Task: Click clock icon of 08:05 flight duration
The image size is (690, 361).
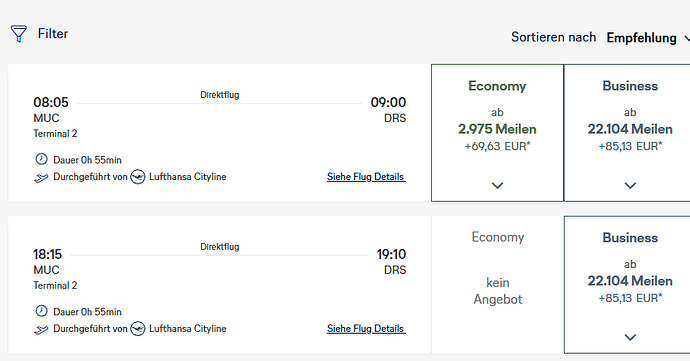Action: coord(41,159)
